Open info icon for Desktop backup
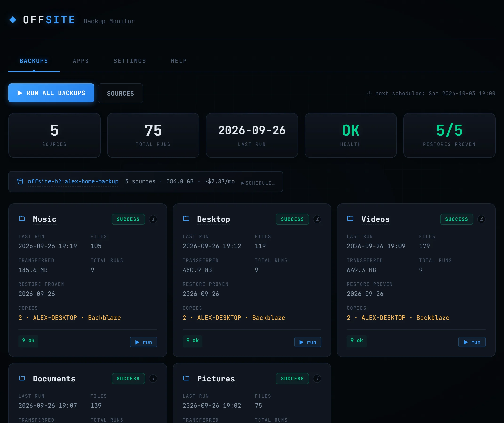504x423 pixels. [x=317, y=219]
